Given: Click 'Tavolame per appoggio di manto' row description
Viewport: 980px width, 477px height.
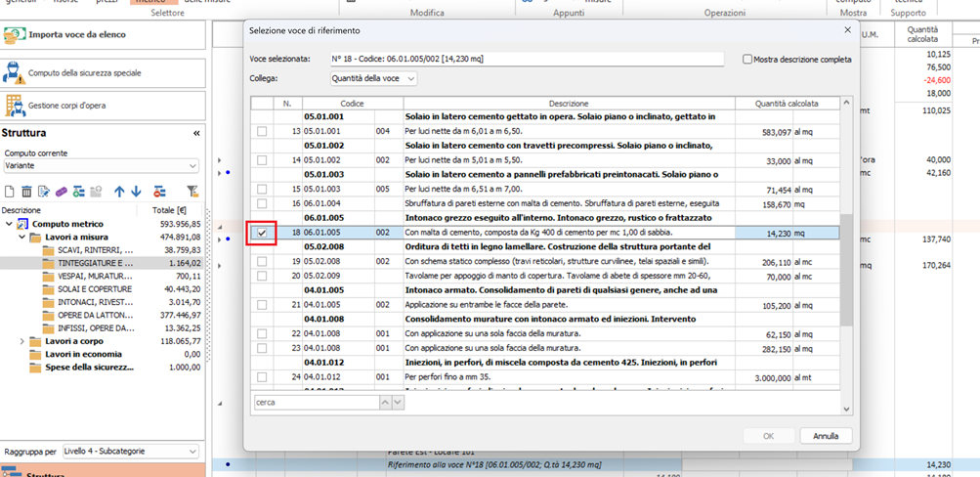Looking at the screenshot, I should point(558,276).
